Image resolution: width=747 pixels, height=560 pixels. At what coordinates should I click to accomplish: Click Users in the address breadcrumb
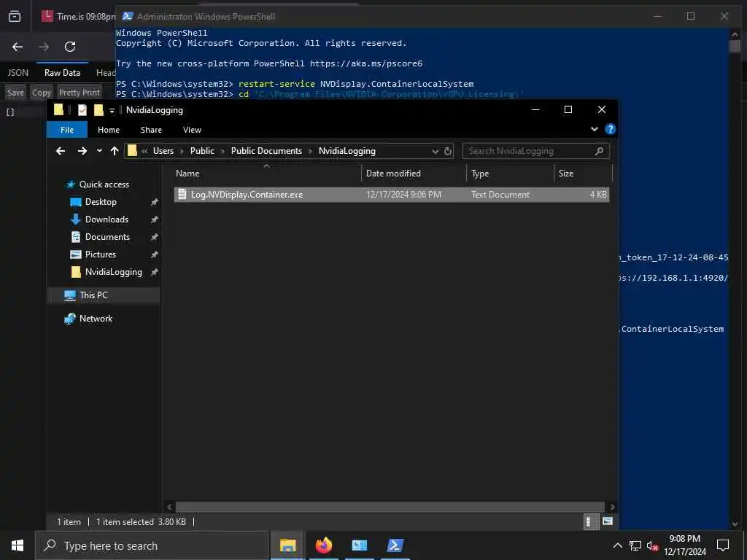point(163,151)
